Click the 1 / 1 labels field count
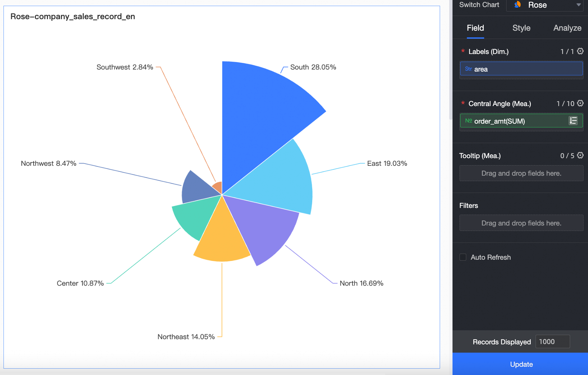This screenshot has width=588, height=375. coord(567,51)
